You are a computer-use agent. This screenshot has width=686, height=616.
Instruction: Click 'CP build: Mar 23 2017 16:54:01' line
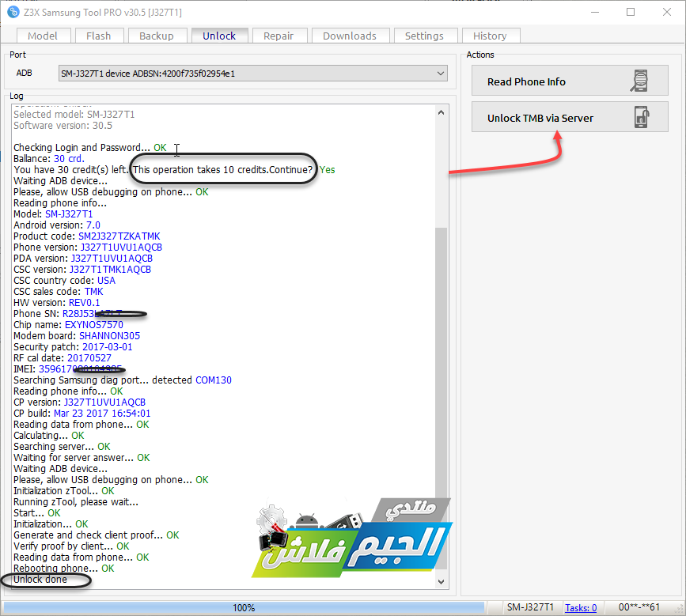[81, 413]
